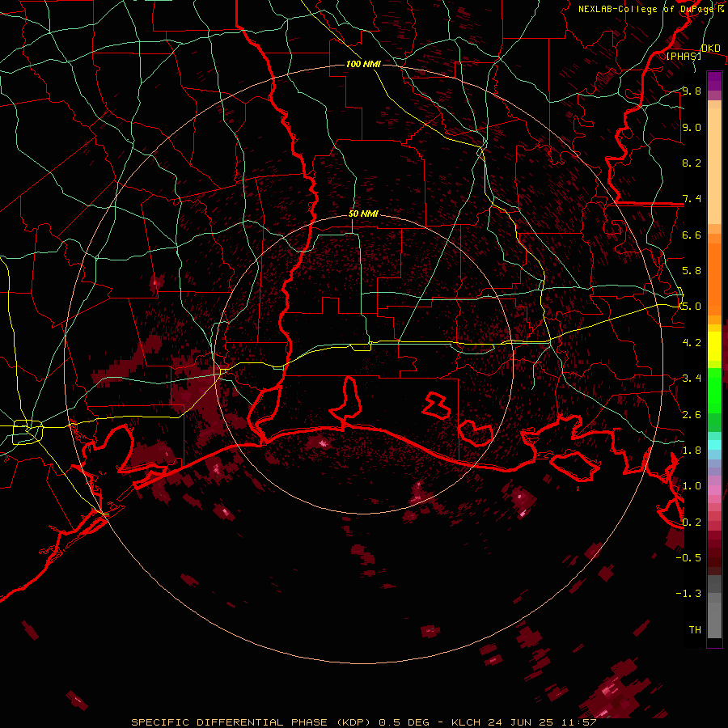Pick the light peach color bar segment
Screen dimensions: 728x728
click(x=714, y=167)
